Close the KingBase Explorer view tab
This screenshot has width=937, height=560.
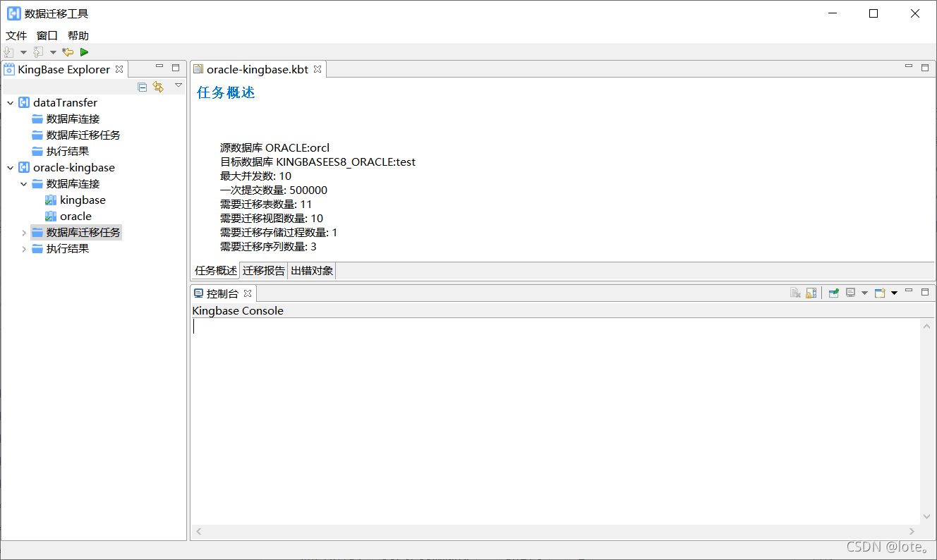click(x=119, y=69)
